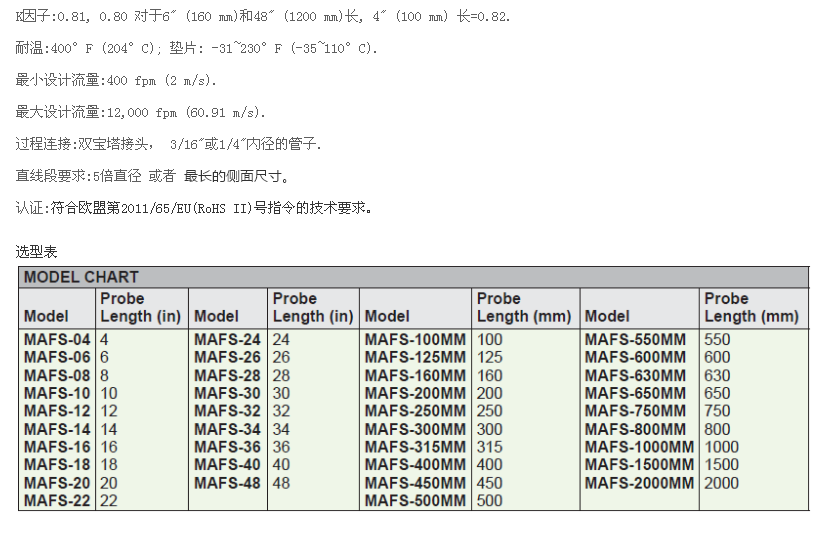Click model cell MAFS-34

227,429
